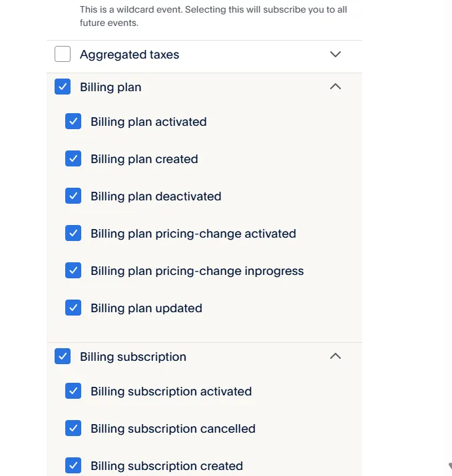Screen dimensions: 452x476
Task: Collapse the Billing plan section chevron
Action: (336, 87)
